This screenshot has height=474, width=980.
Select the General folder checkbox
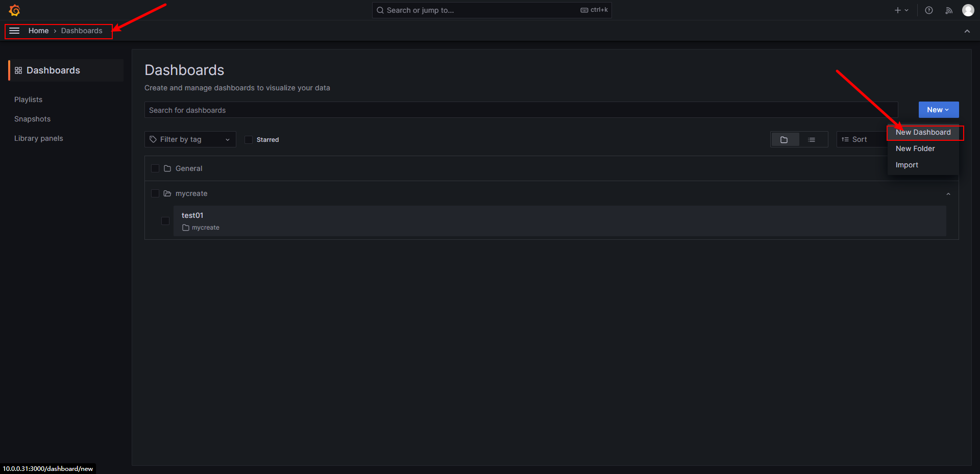(155, 168)
